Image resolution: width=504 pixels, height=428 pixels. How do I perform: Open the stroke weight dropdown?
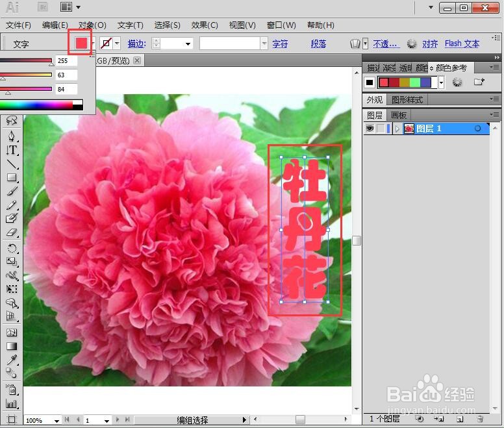coord(188,44)
